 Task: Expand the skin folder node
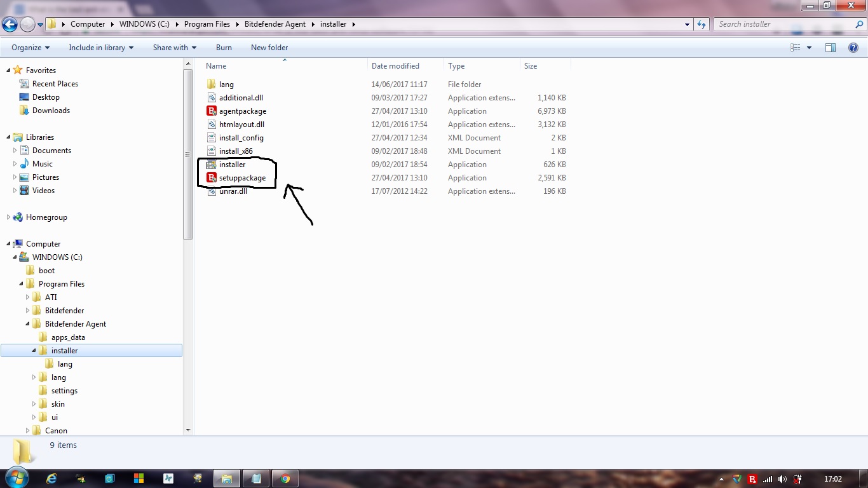34,404
